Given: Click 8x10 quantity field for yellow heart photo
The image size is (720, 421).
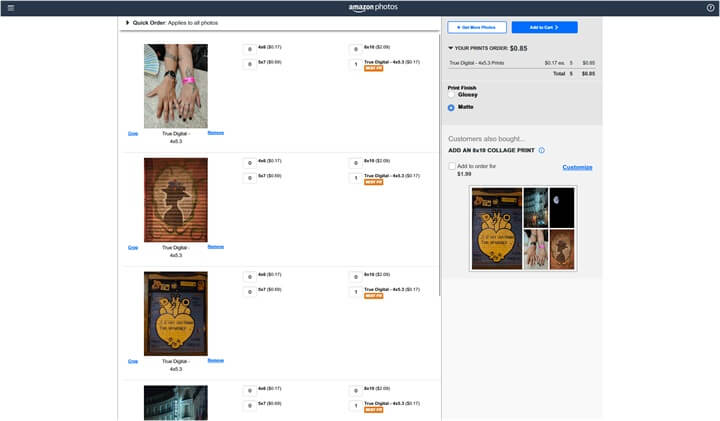Looking at the screenshot, I should (x=355, y=277).
